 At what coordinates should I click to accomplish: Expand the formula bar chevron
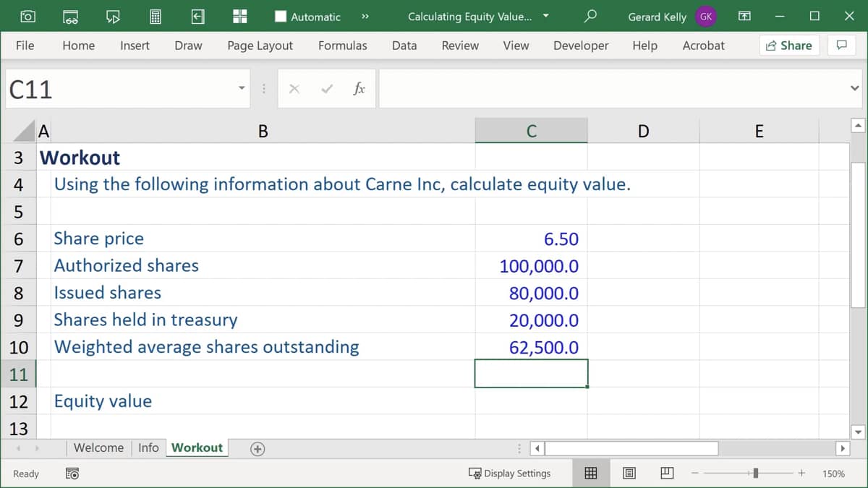coord(854,88)
